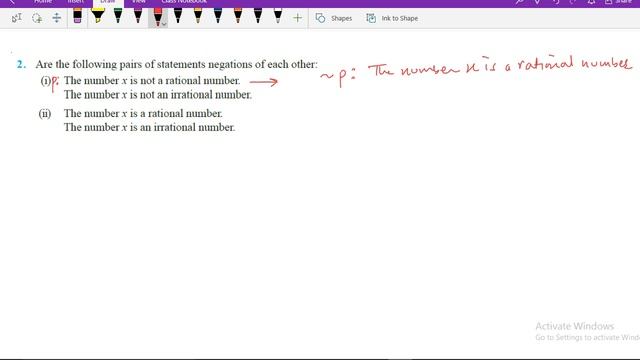Select the currently active red pen

tap(157, 17)
